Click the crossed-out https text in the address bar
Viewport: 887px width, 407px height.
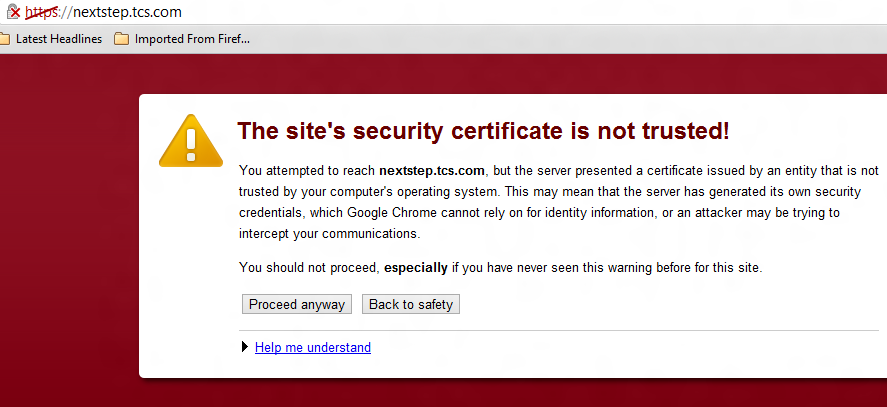pos(42,12)
